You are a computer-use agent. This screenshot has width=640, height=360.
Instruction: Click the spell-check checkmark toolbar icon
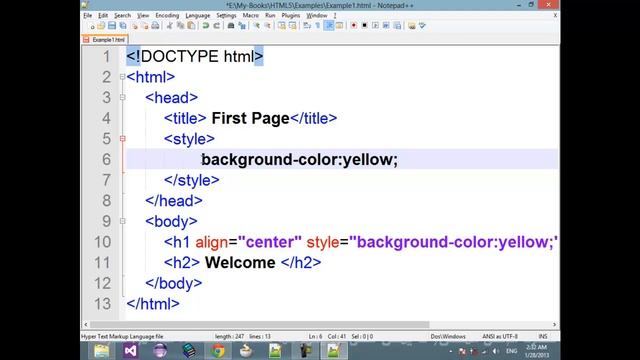point(422,26)
